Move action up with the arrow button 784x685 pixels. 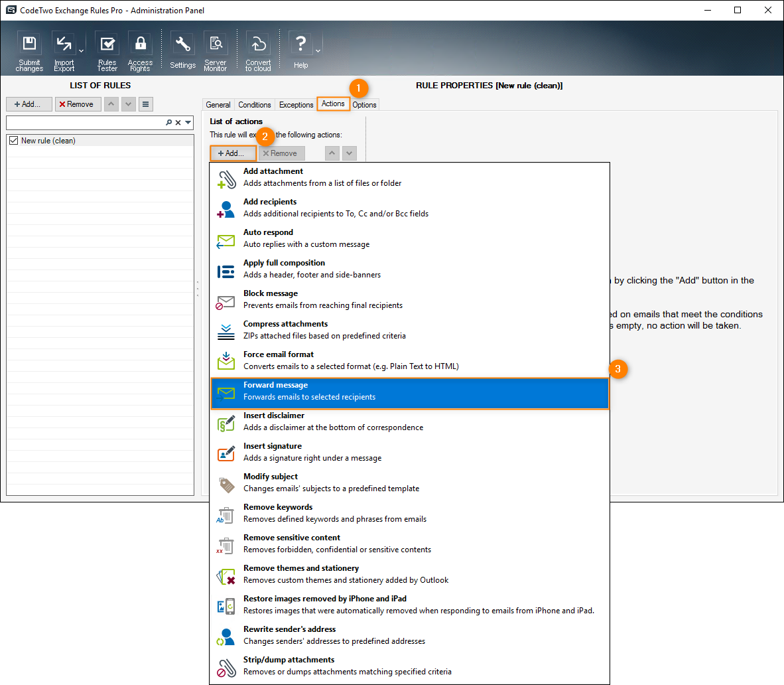click(332, 153)
